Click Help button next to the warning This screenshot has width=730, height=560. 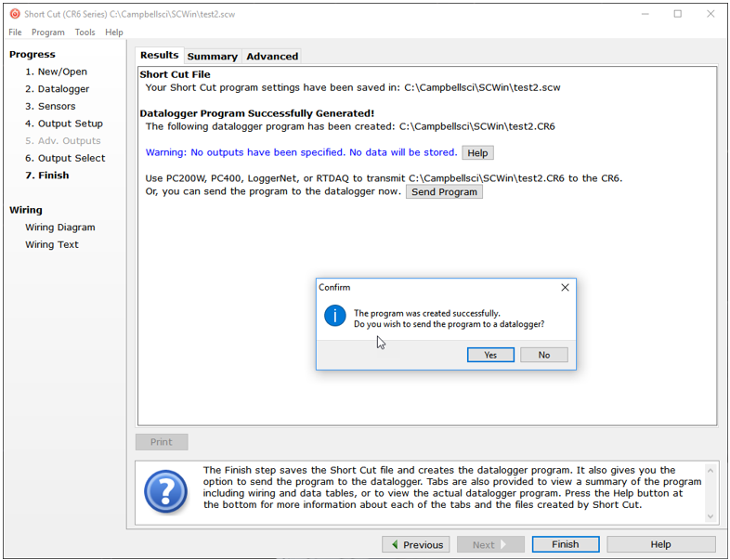coord(477,152)
